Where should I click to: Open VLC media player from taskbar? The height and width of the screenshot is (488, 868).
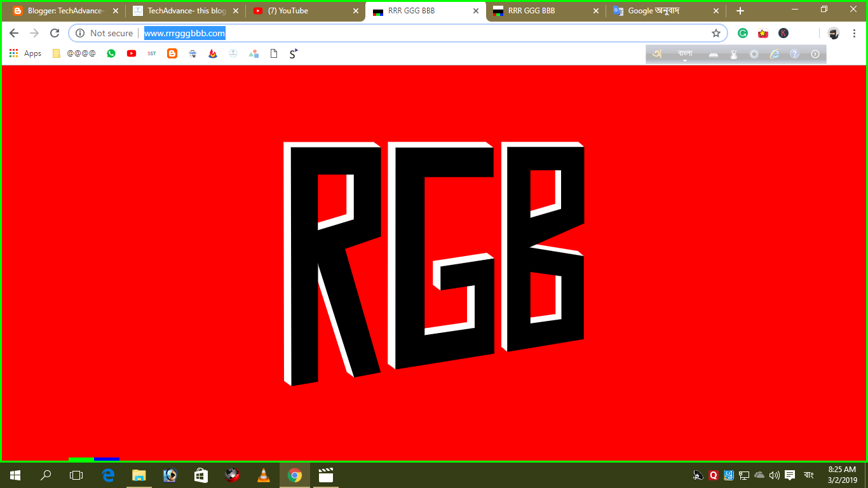(x=263, y=475)
